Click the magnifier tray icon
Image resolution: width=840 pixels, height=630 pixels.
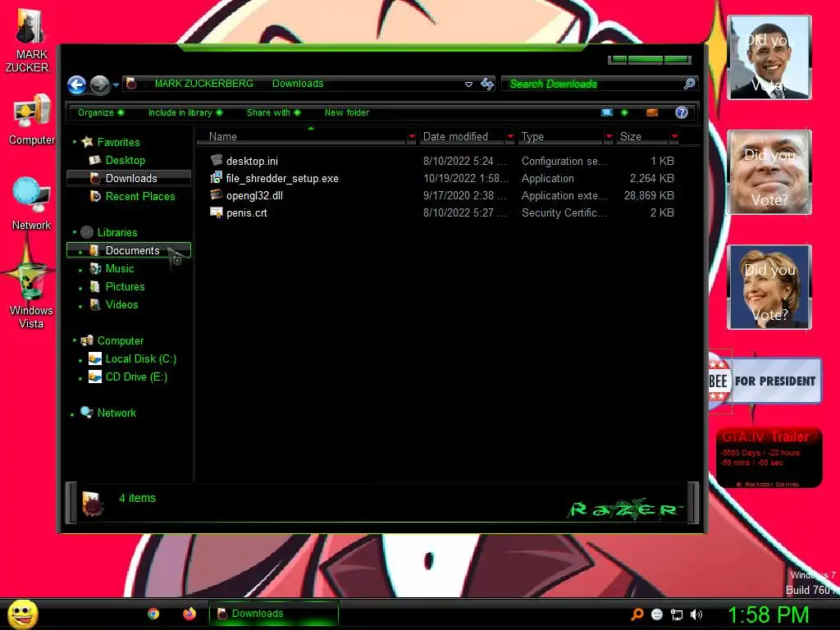(x=637, y=614)
